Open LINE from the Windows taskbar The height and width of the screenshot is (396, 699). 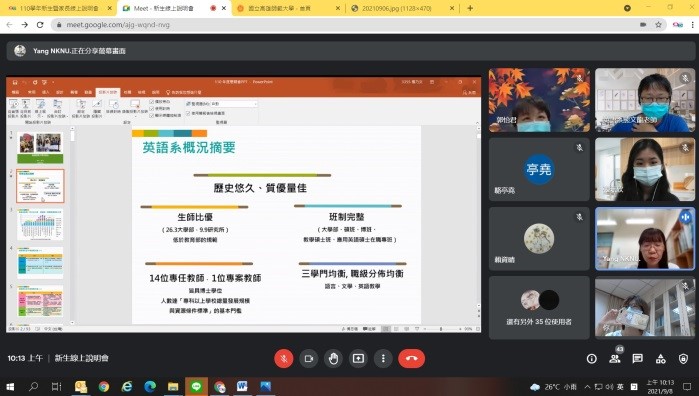(196, 386)
